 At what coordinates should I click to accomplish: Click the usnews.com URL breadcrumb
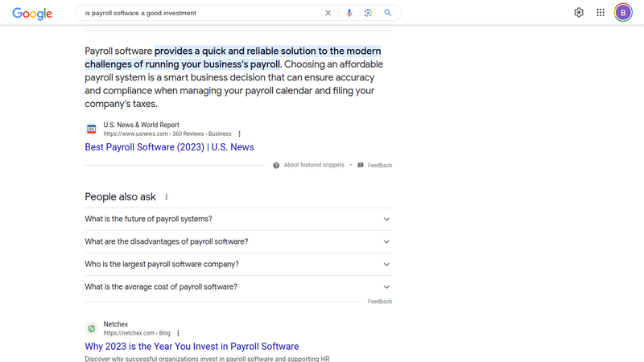167,134
